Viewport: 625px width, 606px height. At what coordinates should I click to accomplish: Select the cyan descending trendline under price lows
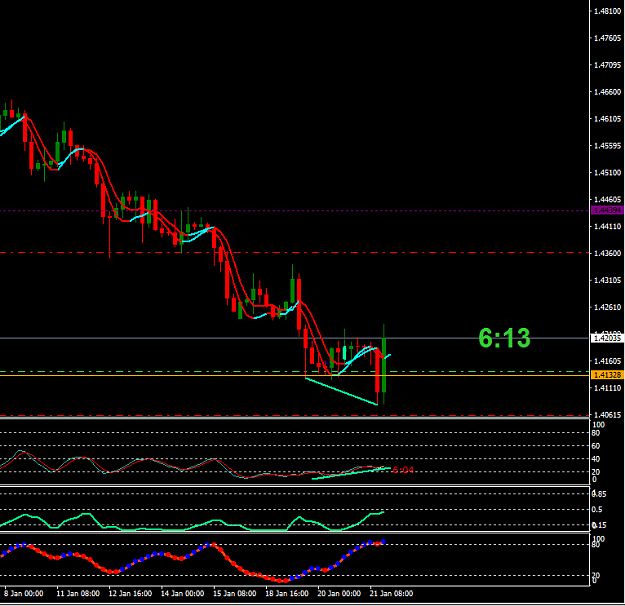(x=341, y=392)
